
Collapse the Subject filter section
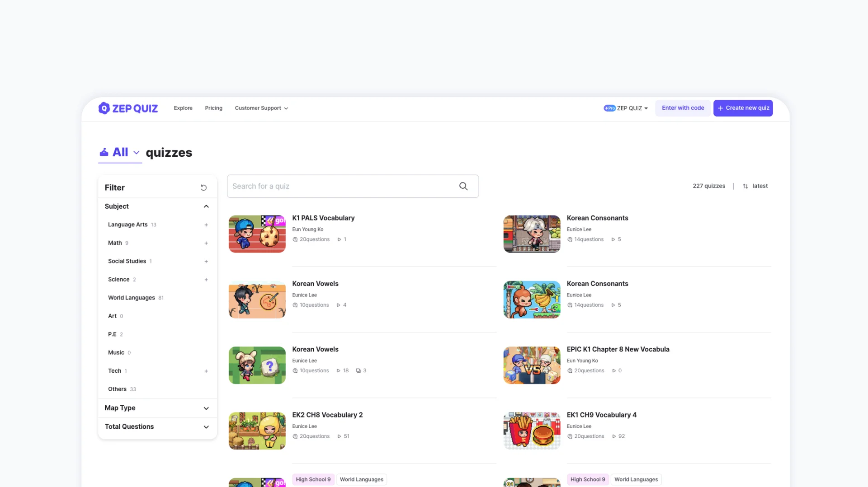206,206
